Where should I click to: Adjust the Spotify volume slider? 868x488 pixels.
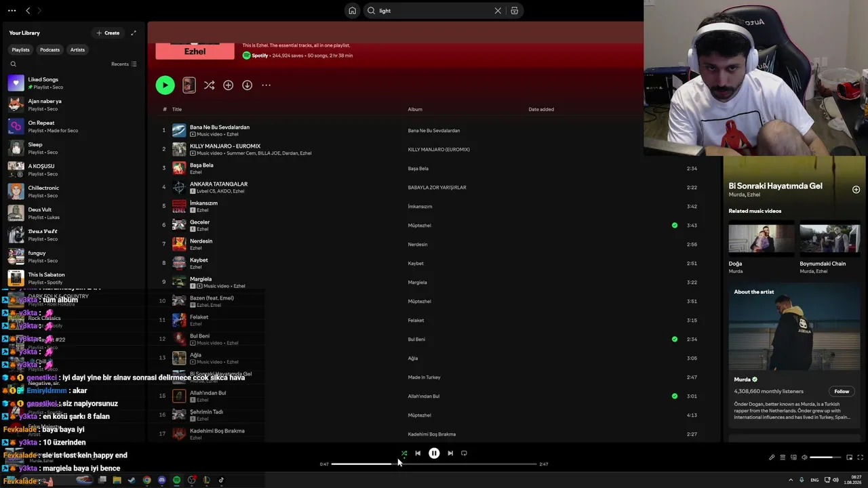pos(825,457)
